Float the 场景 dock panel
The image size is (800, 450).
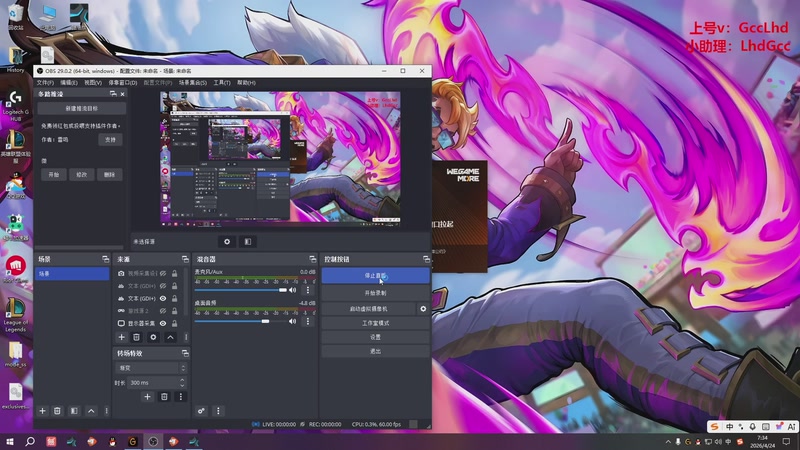coord(105,259)
